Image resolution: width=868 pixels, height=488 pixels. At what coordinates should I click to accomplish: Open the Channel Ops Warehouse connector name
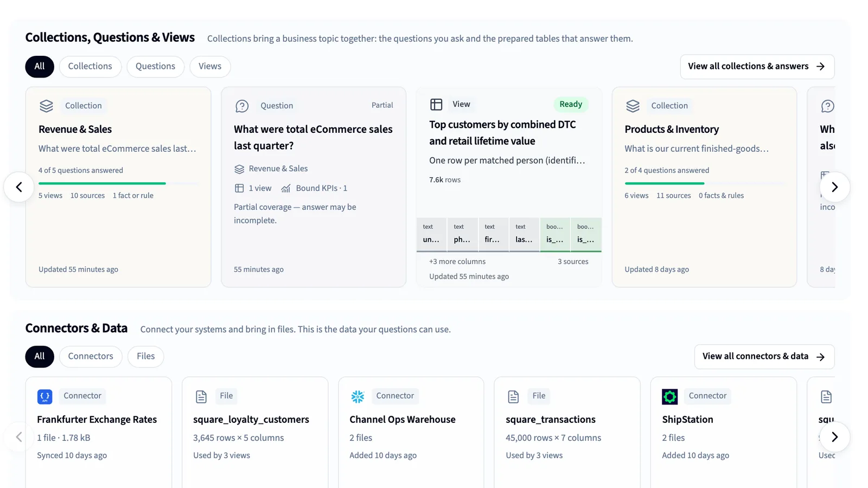[x=403, y=420]
